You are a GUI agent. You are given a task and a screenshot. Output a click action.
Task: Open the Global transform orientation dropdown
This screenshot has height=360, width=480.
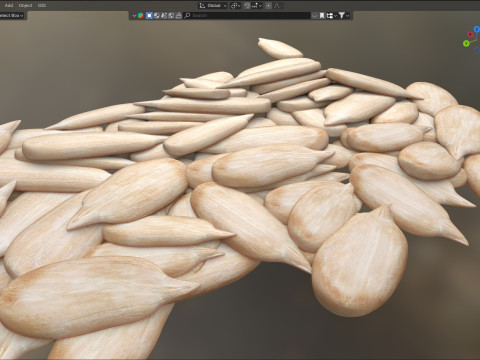pyautogui.click(x=213, y=6)
